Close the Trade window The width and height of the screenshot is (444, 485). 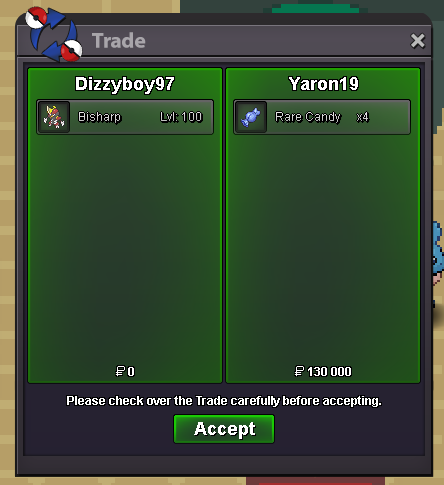click(418, 41)
